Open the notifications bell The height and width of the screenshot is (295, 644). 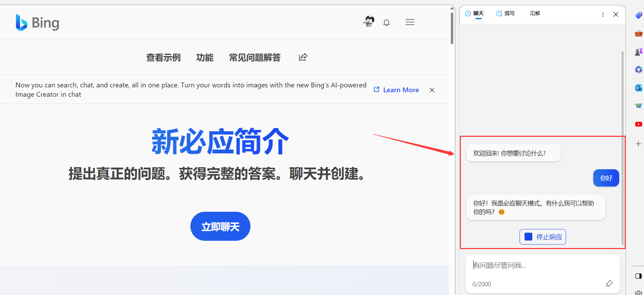(386, 23)
